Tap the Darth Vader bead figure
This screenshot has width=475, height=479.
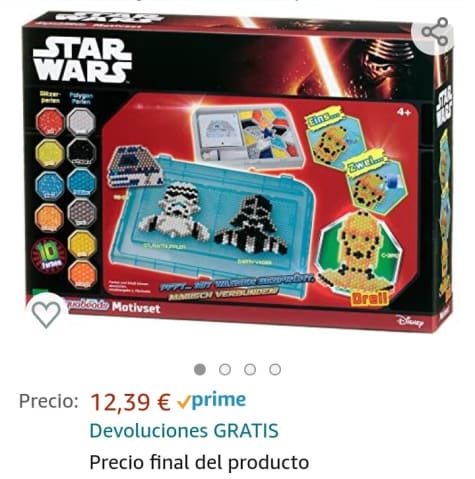(253, 225)
